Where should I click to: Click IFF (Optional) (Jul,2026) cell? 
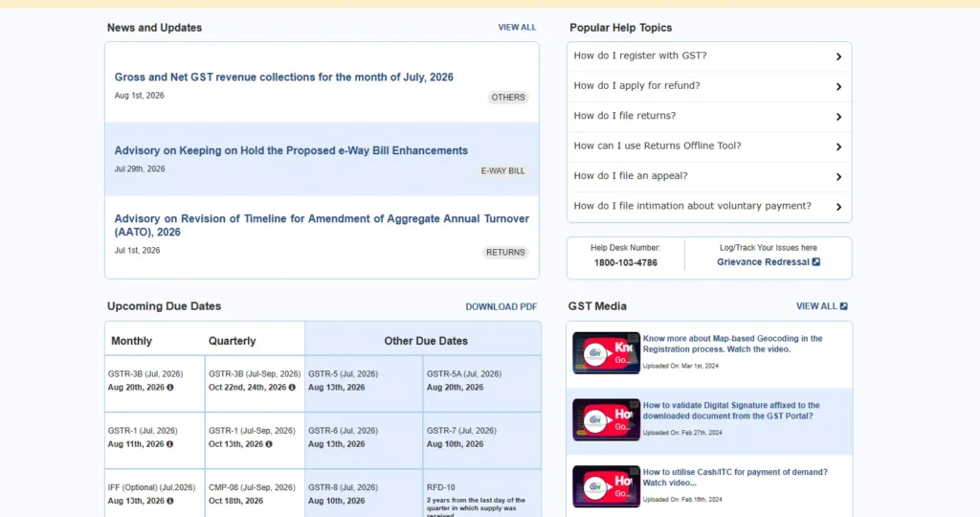(x=154, y=493)
